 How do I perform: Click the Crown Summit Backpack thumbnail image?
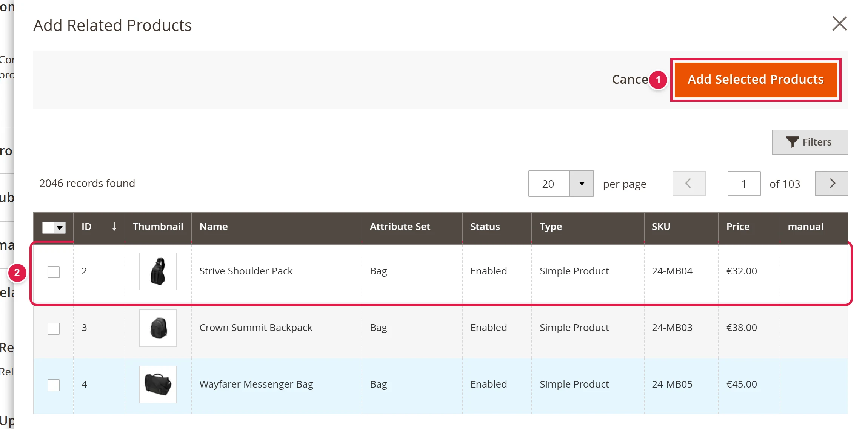point(158,328)
